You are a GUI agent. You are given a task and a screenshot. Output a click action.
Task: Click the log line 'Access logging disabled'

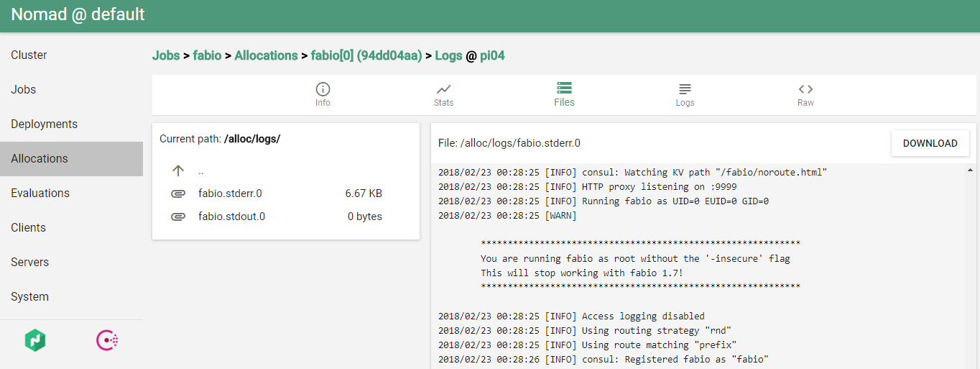(571, 316)
